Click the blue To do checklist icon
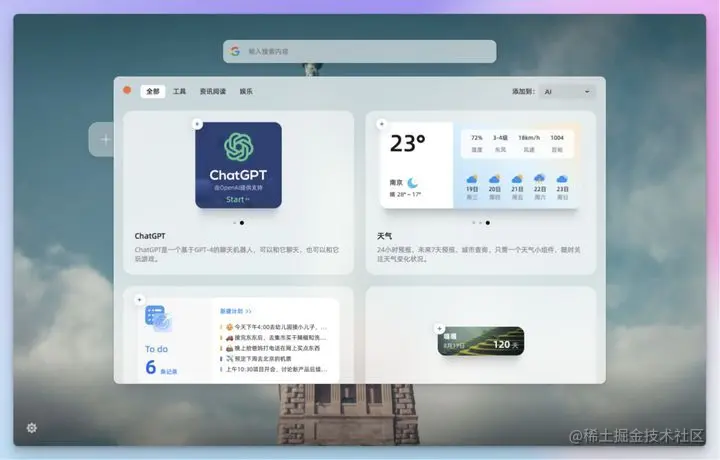This screenshot has width=720, height=460. click(158, 319)
